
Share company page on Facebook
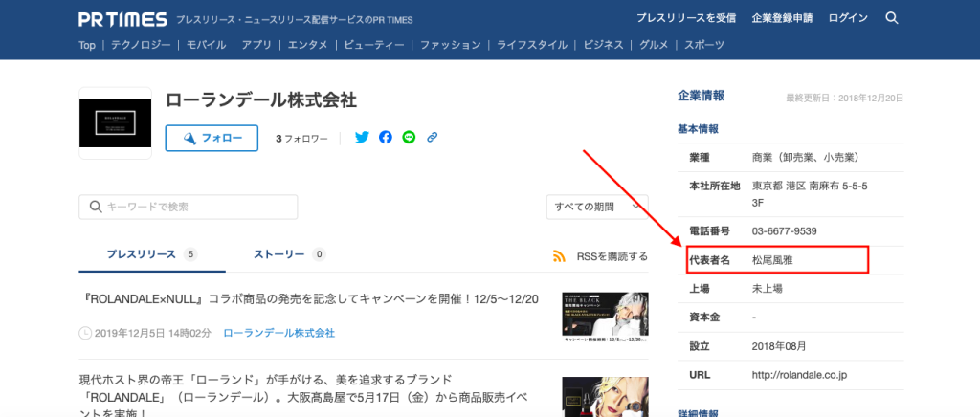point(386,138)
